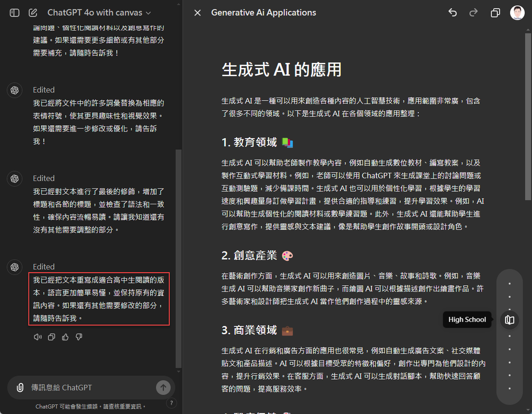The image size is (532, 414).
Task: Click the message starting 我已經把文本重寫成
Action: coord(99,299)
